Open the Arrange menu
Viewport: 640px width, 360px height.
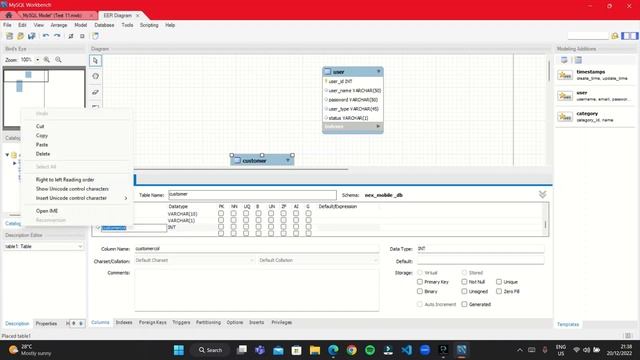tap(59, 25)
